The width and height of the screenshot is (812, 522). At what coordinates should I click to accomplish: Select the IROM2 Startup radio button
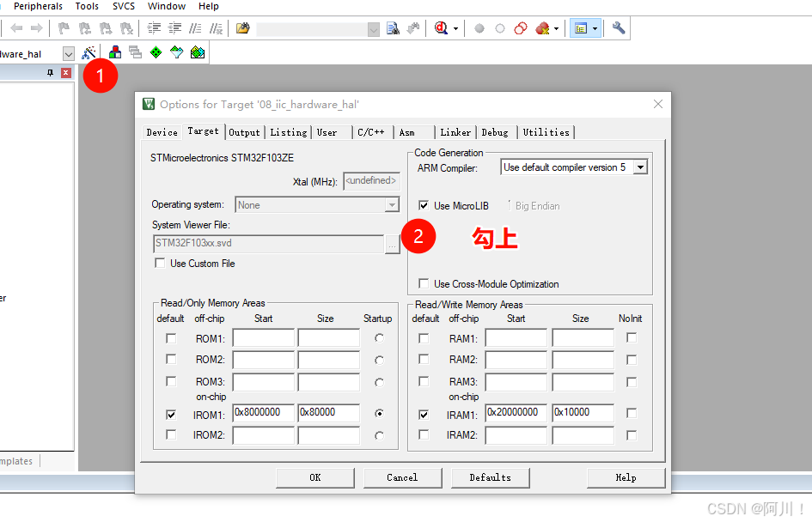pos(380,435)
